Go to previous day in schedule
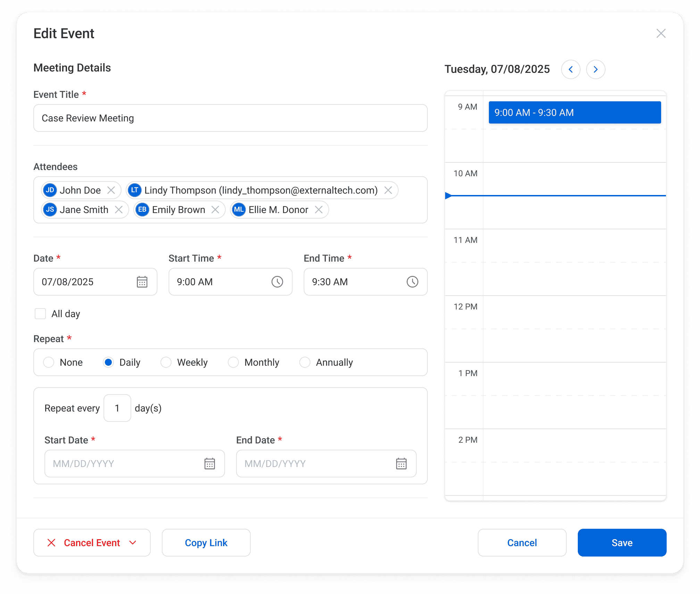This screenshot has height=594, width=700. tap(570, 69)
